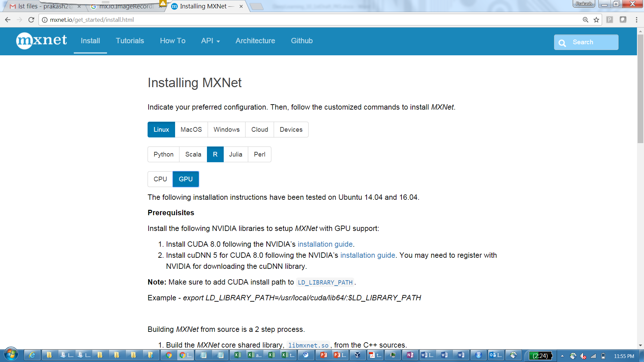Choose Perl as the language
The width and height of the screenshot is (644, 362).
[260, 154]
